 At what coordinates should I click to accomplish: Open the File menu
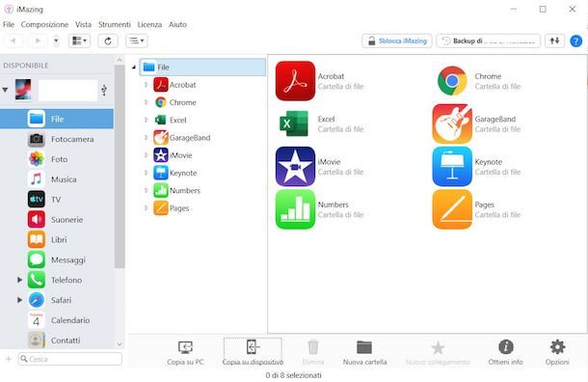[x=9, y=24]
